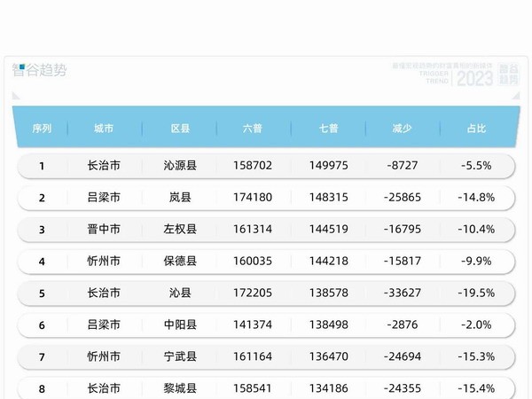Screen dimensions: 532x399
Task: Sort by the 六普 column header
Action: pos(253,129)
